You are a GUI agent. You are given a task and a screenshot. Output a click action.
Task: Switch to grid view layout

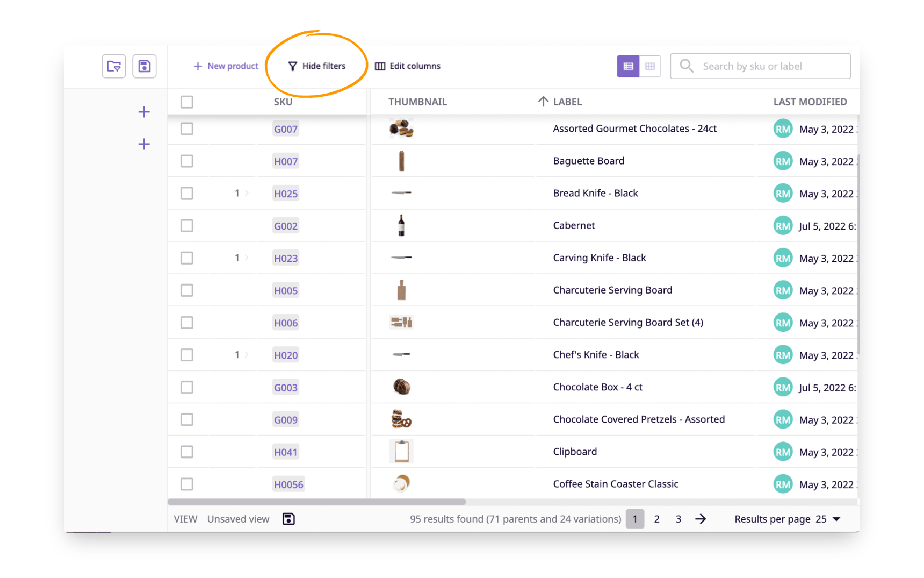(650, 66)
